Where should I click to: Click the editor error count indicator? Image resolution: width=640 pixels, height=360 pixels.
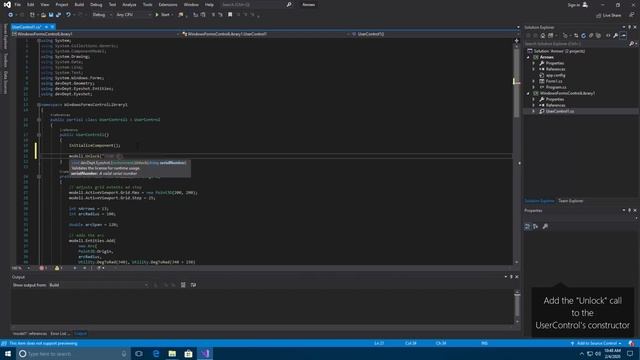pyautogui.click(x=43, y=268)
